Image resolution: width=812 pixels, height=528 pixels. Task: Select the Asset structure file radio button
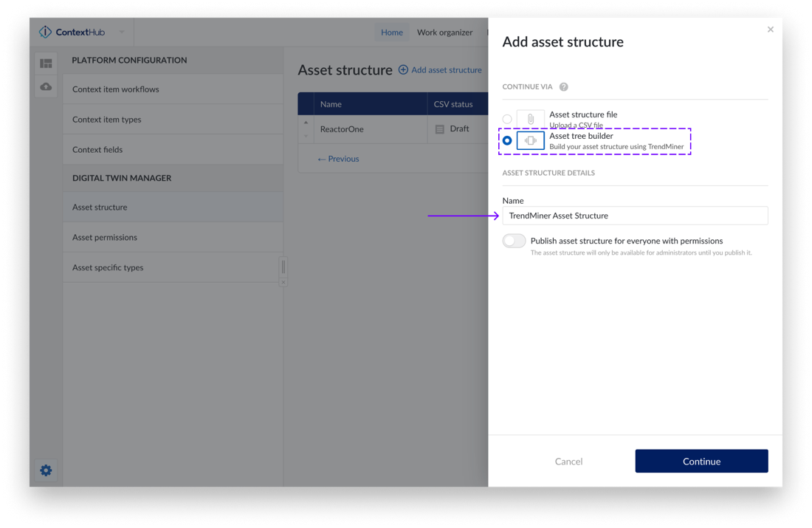tap(507, 119)
